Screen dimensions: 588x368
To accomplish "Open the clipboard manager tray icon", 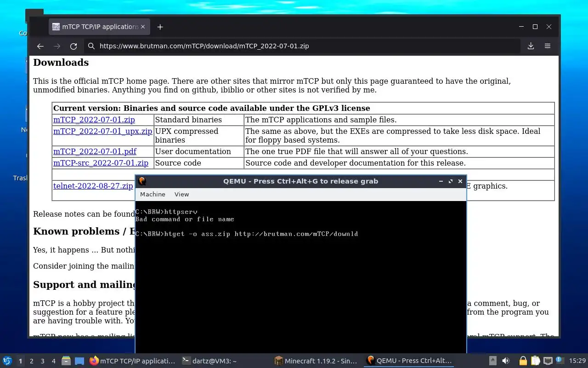I will tap(535, 361).
